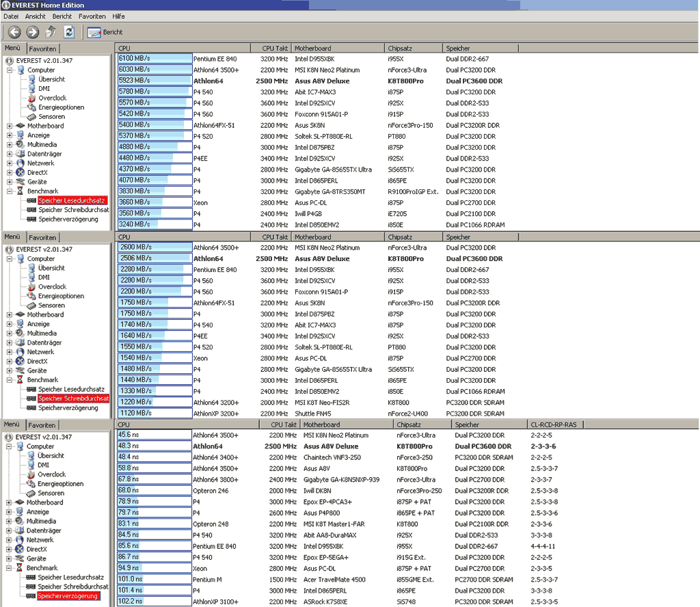Screen dimensions: 700x607
Task: Click Übersicht icon in write-throughput pane
Action: pos(31,268)
